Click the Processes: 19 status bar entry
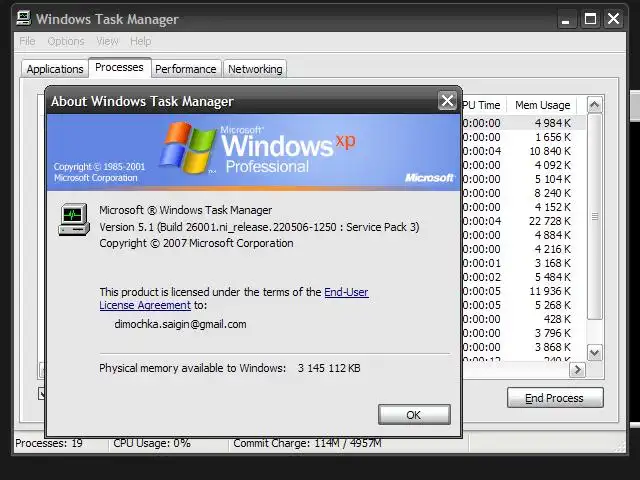The width and height of the screenshot is (640, 480). click(49, 443)
